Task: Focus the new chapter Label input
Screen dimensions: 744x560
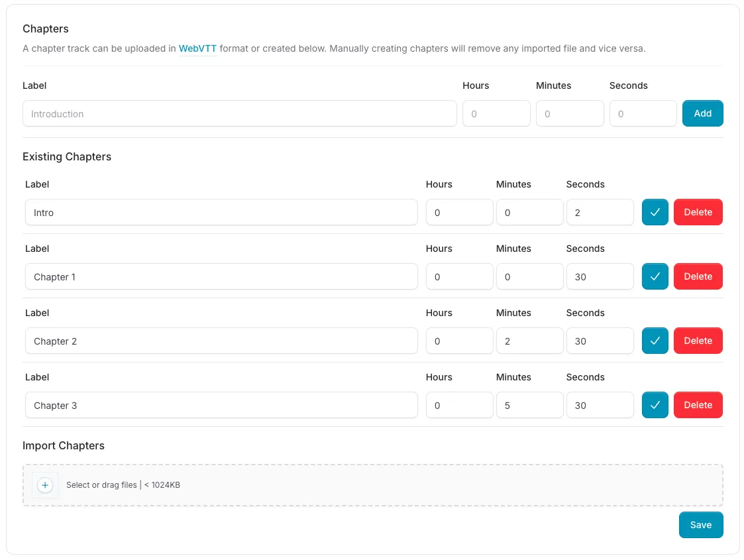Action: click(x=239, y=113)
